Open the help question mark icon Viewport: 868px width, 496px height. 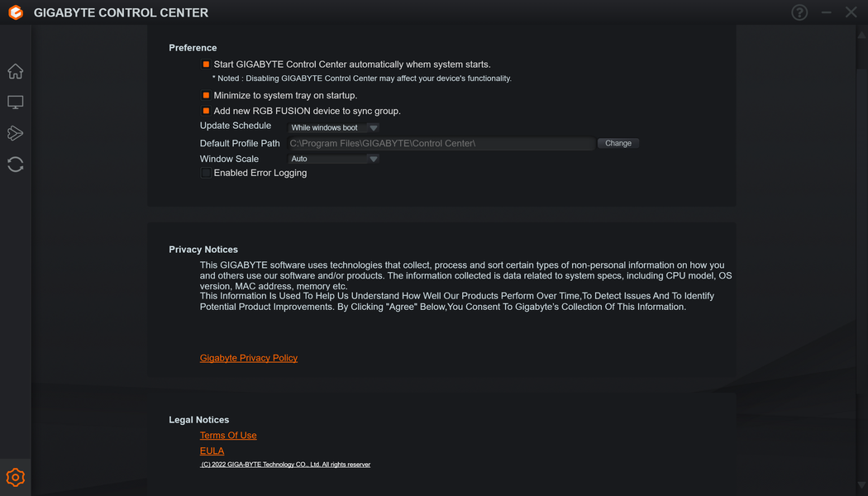[799, 12]
